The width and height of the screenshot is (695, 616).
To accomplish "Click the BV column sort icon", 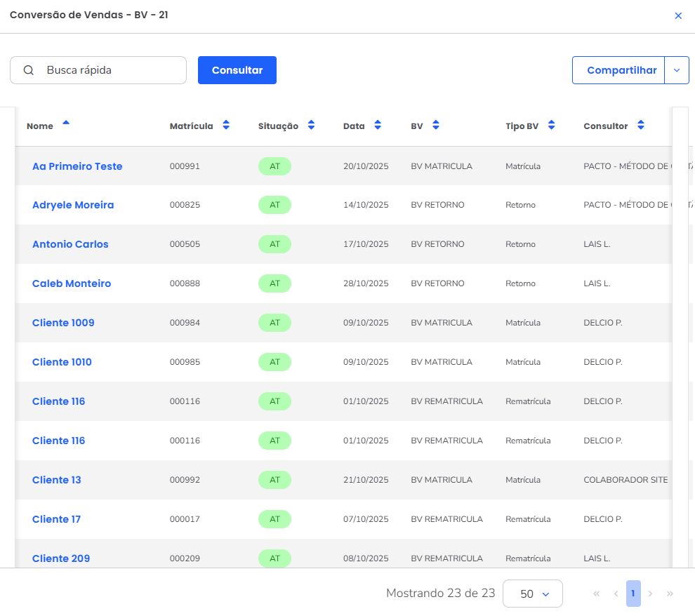I will [436, 126].
